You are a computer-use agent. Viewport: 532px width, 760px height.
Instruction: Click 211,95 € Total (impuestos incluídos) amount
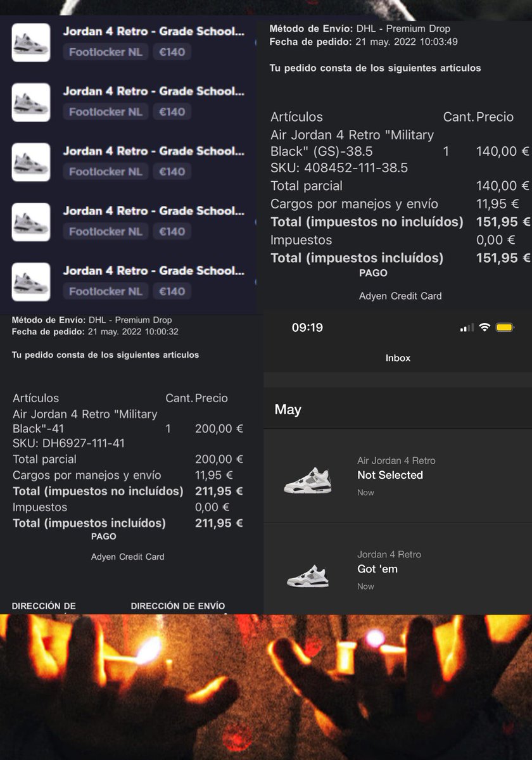[219, 523]
